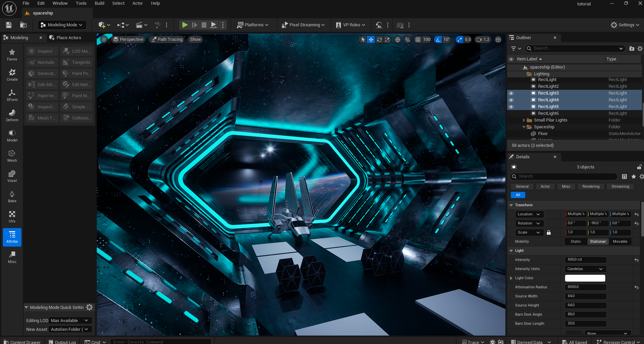This screenshot has width=644, height=344.
Task: Click the Intensity value field
Action: point(586,260)
